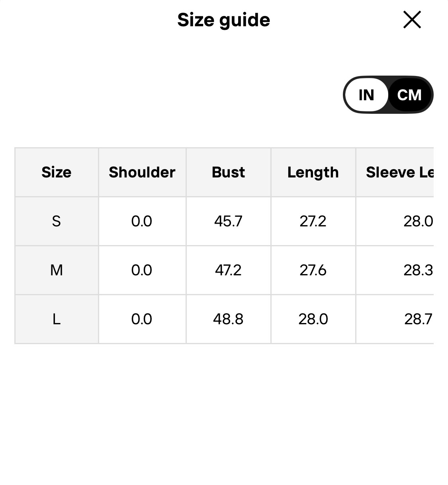The width and height of the screenshot is (448, 485).
Task: Switch units to IN
Action: point(366,95)
